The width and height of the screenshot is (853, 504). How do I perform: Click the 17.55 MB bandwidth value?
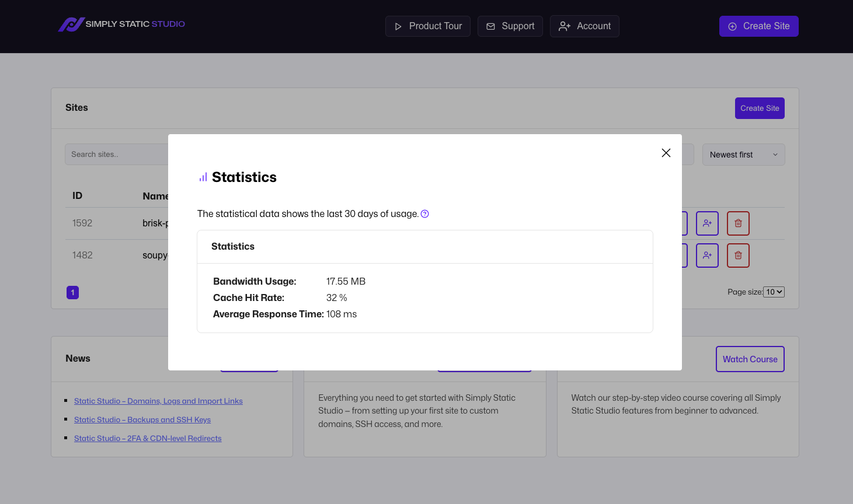(x=346, y=282)
